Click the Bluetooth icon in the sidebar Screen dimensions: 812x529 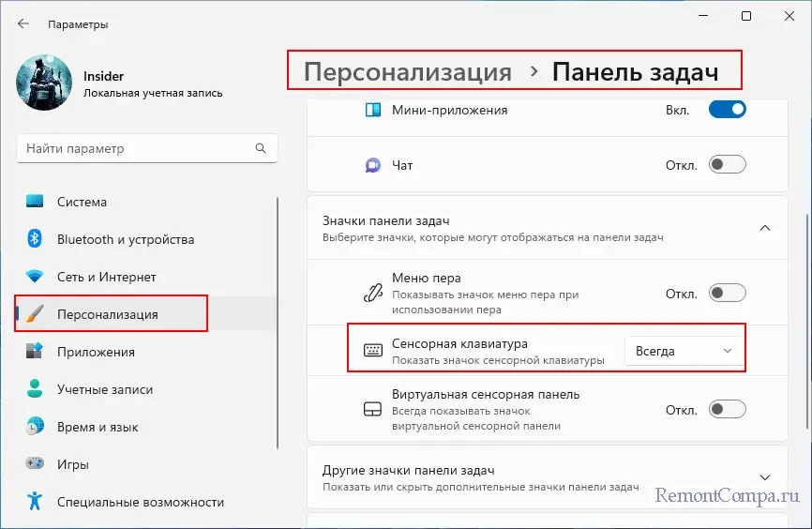point(35,239)
